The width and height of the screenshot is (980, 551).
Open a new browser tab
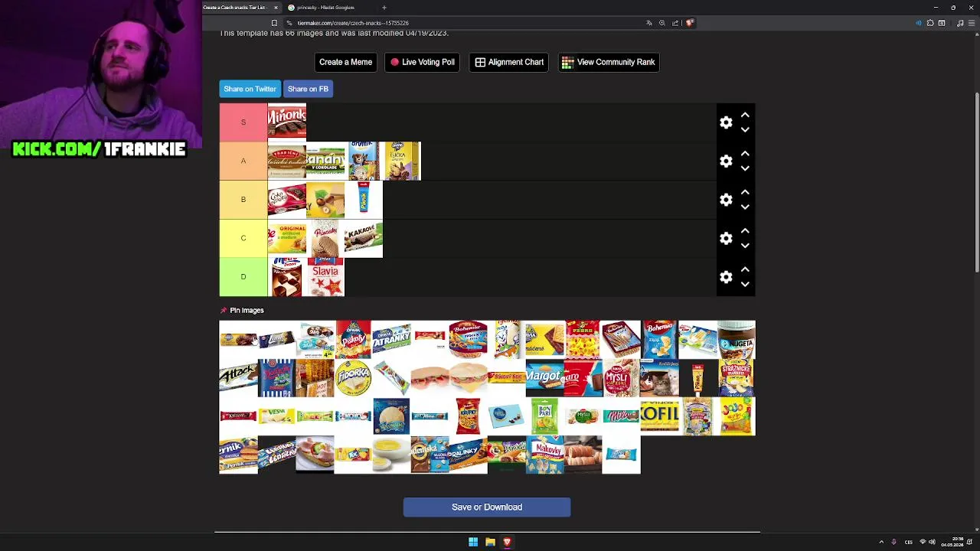pyautogui.click(x=384, y=8)
